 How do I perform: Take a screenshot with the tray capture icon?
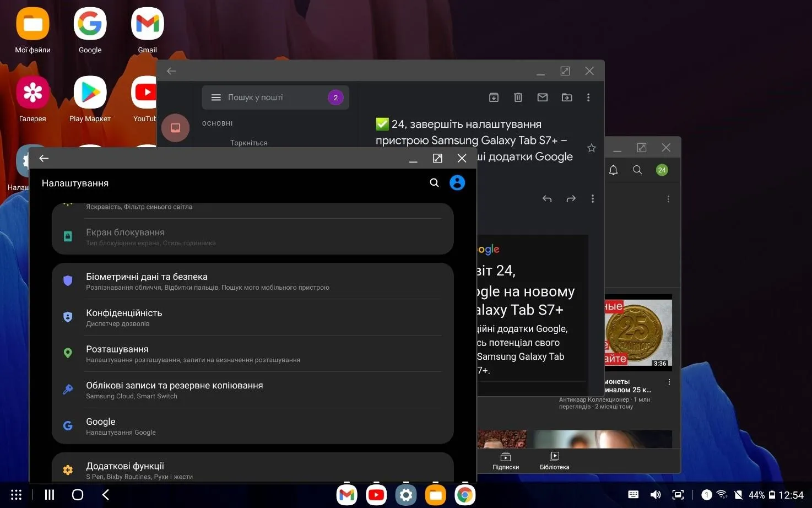point(678,495)
